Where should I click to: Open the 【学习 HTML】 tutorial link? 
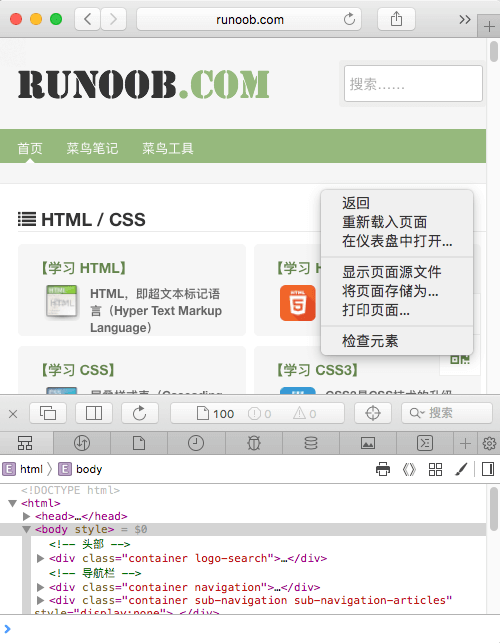84,268
